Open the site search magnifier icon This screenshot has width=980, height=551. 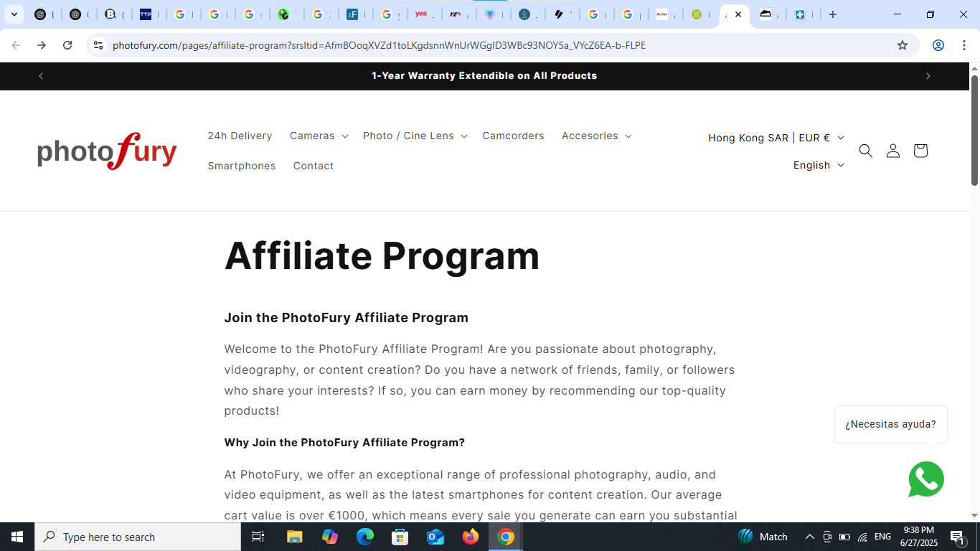[865, 151]
